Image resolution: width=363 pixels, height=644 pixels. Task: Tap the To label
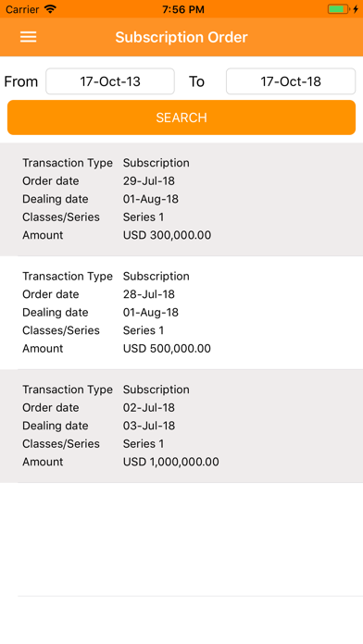(x=196, y=81)
